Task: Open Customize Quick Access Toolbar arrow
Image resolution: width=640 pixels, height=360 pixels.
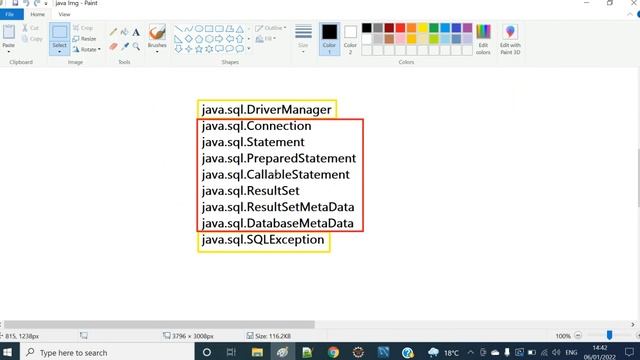Action: click(x=46, y=3)
